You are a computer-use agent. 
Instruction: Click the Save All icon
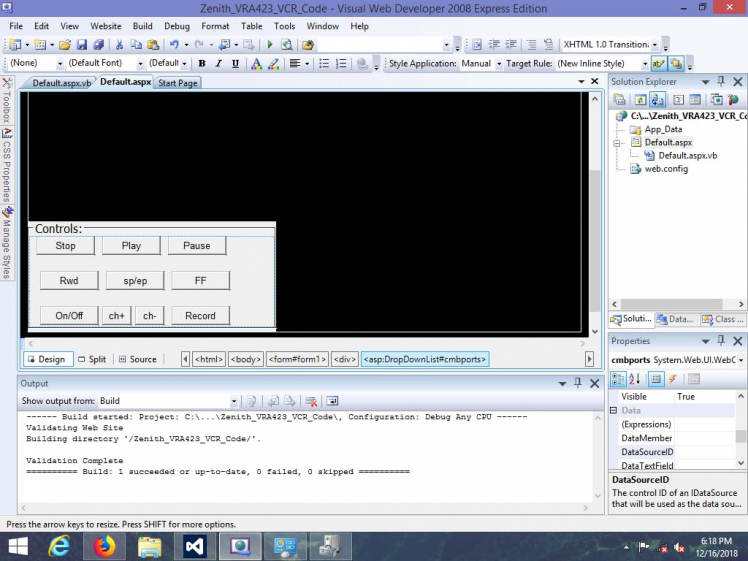98,45
